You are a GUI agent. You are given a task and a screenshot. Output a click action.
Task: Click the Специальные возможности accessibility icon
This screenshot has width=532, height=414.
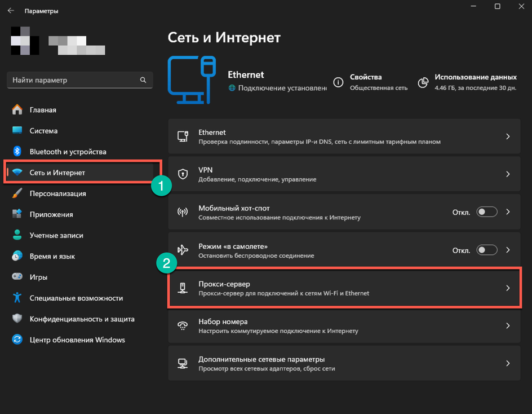point(17,297)
